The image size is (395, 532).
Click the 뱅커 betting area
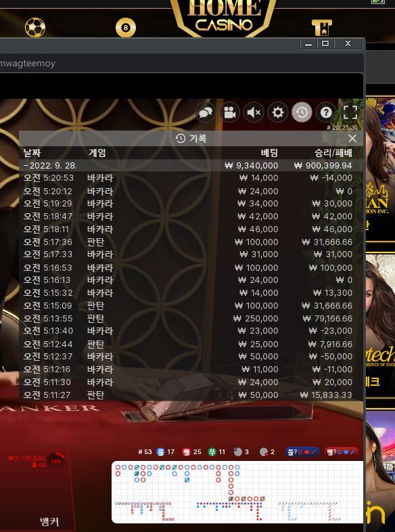click(x=37, y=489)
